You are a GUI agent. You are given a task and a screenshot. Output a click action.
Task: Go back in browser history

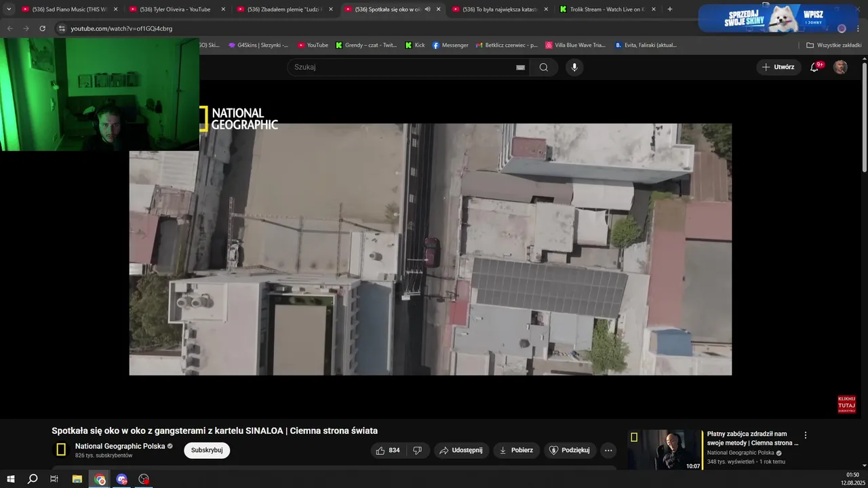[x=9, y=28]
